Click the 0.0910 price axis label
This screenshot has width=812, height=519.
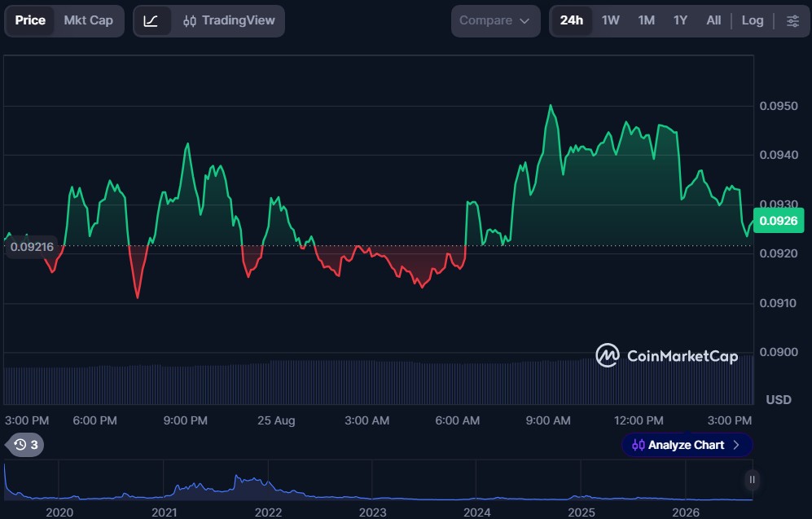click(x=779, y=303)
